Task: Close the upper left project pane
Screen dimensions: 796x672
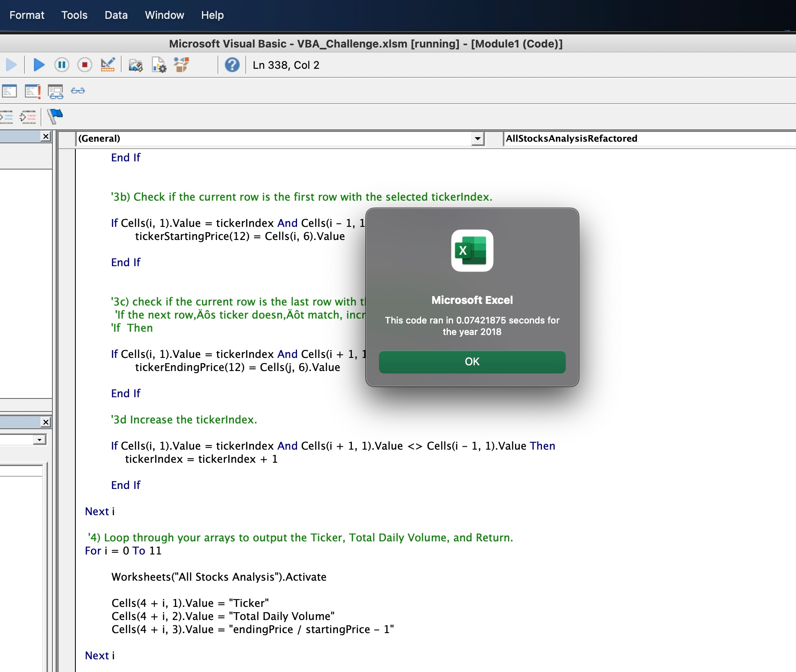Action: (x=46, y=136)
